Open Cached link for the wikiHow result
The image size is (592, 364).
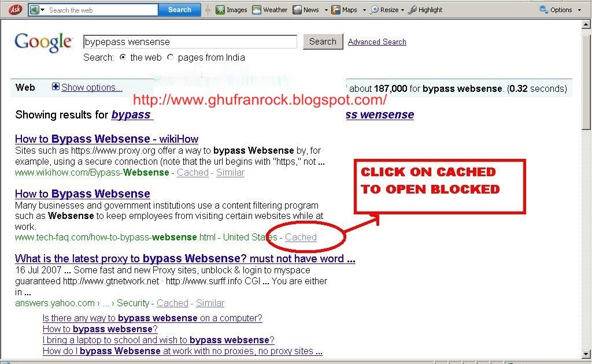(x=193, y=172)
